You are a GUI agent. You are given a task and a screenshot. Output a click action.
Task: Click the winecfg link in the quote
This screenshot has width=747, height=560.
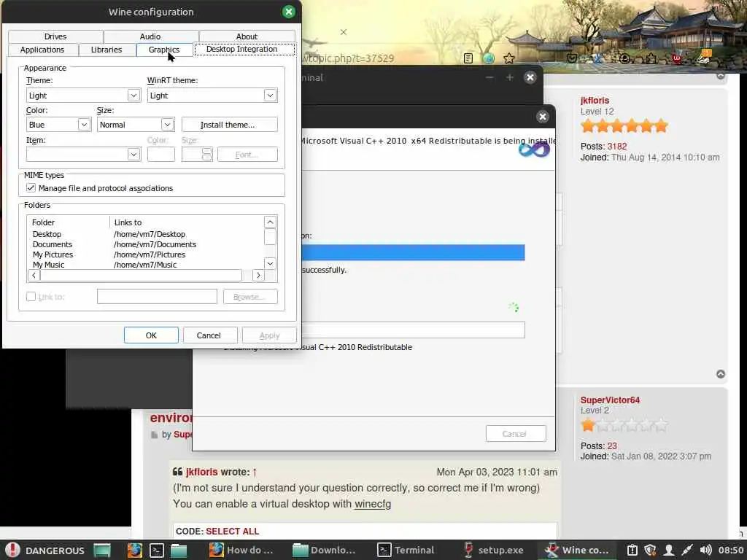(x=373, y=503)
